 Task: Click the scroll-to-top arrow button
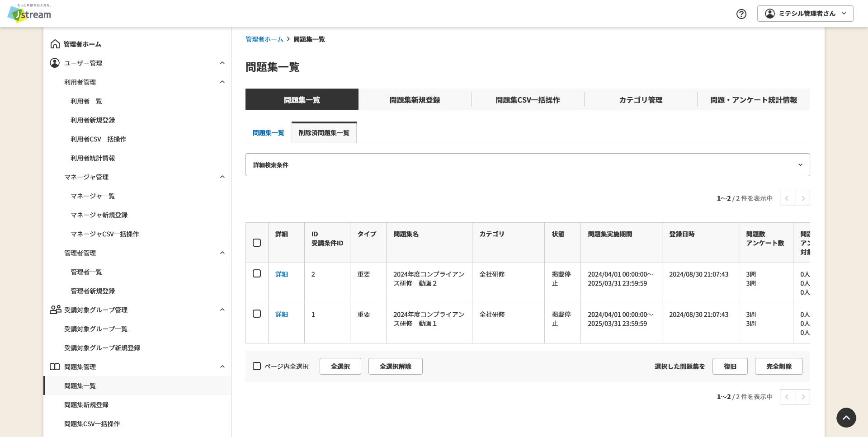[846, 418]
